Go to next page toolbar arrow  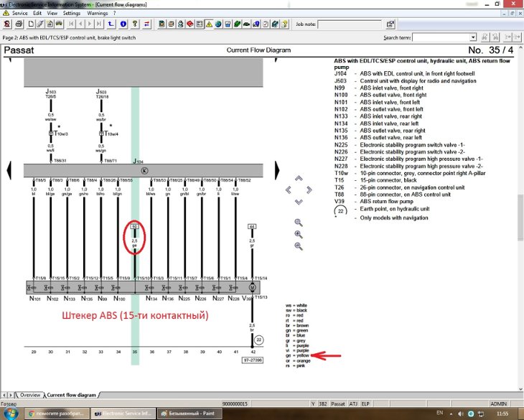tap(90, 24)
